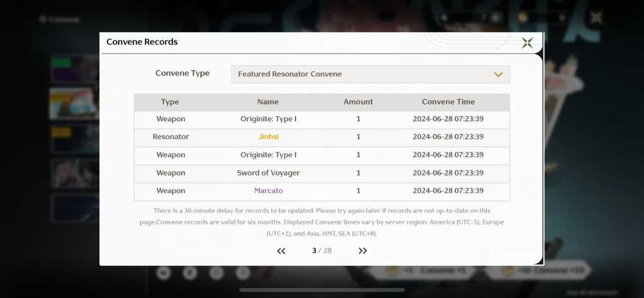The image size is (644, 298).
Task: Go to previous records page
Action: tap(281, 251)
